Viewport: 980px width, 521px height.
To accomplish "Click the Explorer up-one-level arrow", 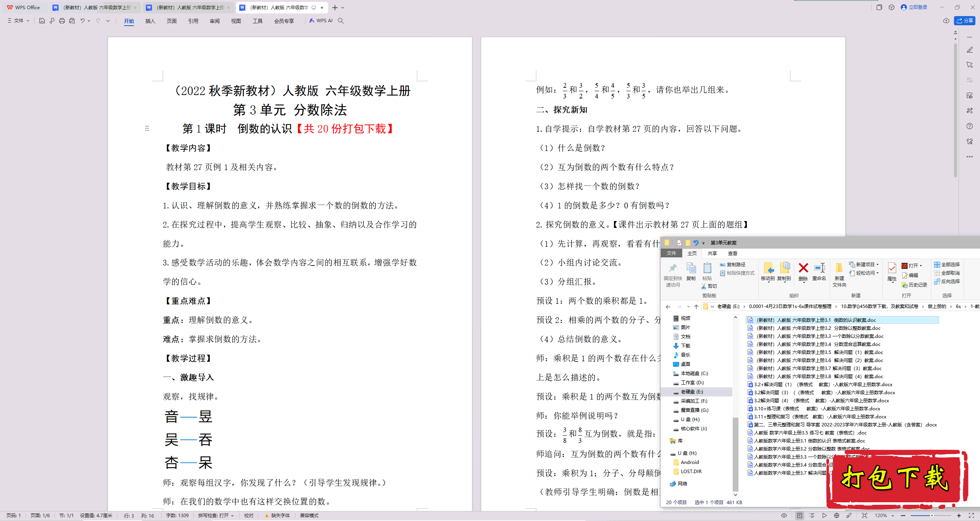I will pyautogui.click(x=696, y=306).
